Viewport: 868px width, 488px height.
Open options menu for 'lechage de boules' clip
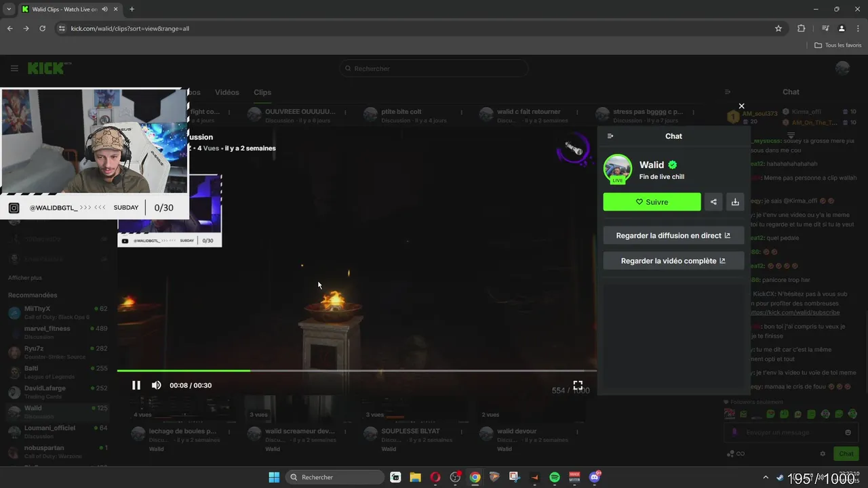pyautogui.click(x=229, y=432)
